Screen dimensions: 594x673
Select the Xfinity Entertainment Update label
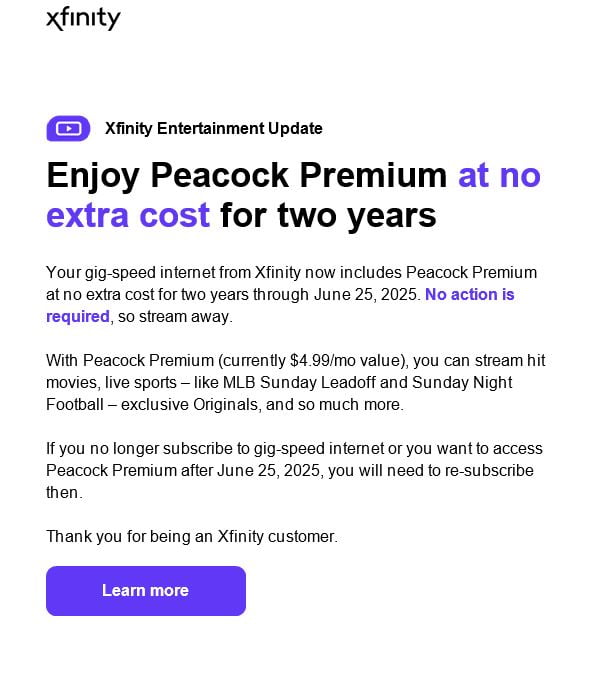pos(214,128)
